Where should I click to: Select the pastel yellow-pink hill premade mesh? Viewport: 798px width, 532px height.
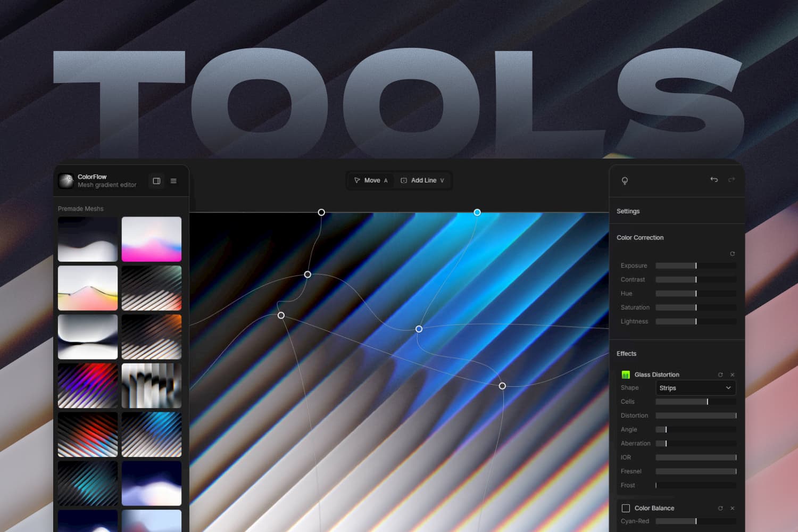88,288
